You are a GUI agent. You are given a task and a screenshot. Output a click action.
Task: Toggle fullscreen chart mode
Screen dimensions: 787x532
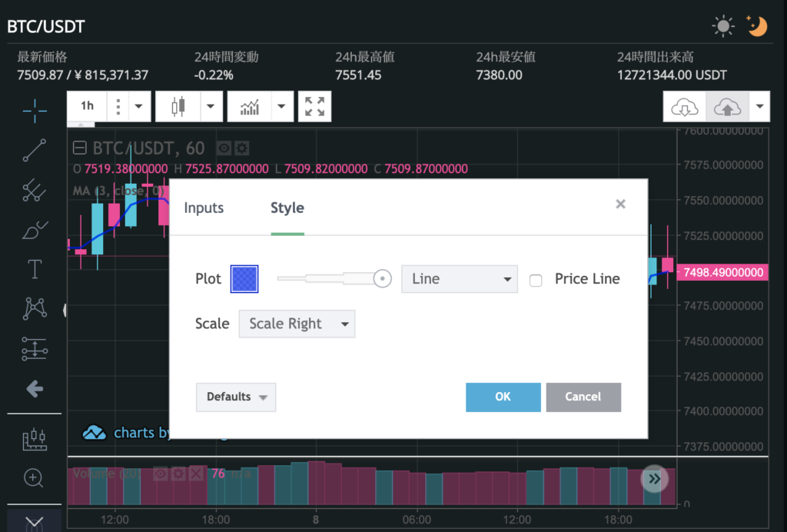(x=314, y=106)
